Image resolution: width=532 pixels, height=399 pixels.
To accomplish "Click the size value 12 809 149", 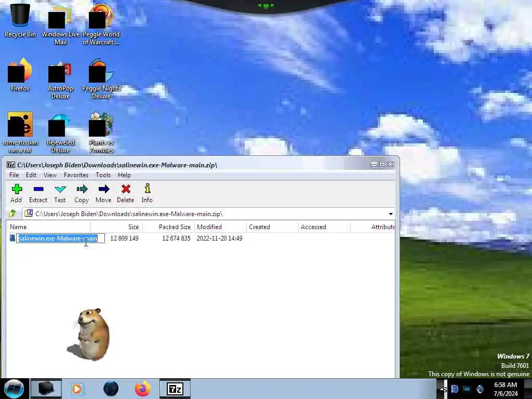I will point(124,238).
